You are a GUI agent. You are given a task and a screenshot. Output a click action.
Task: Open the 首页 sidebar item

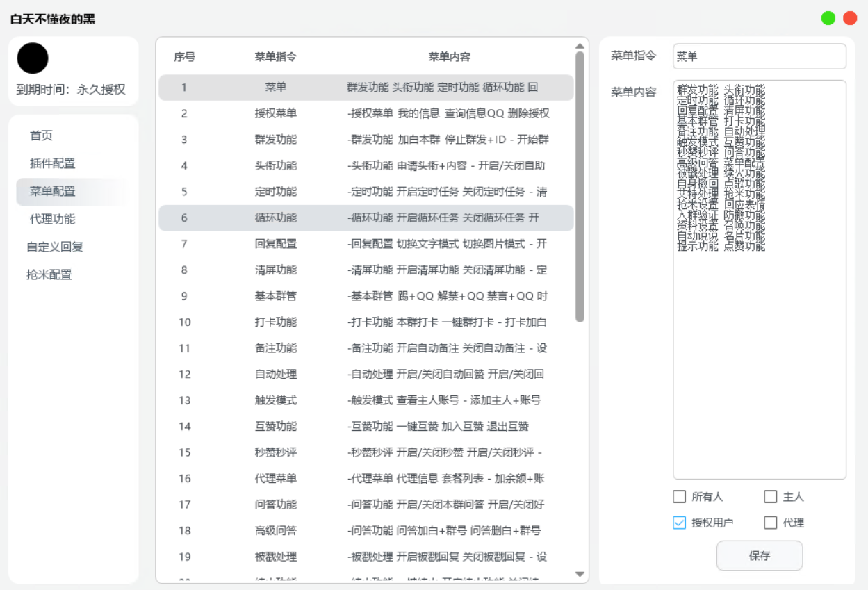pyautogui.click(x=42, y=136)
